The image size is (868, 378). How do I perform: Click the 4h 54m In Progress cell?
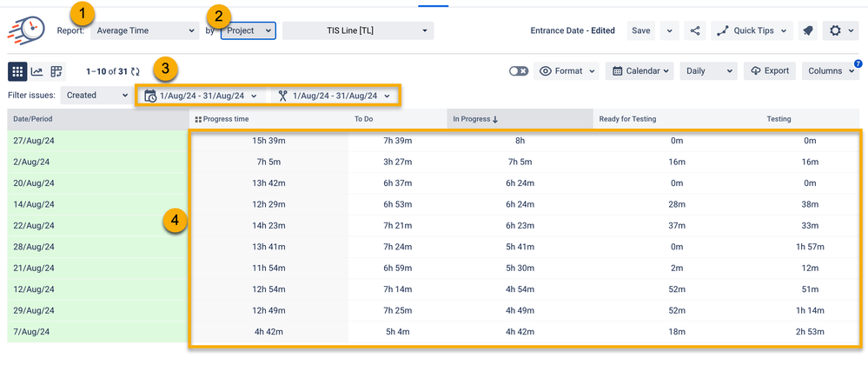tap(520, 289)
